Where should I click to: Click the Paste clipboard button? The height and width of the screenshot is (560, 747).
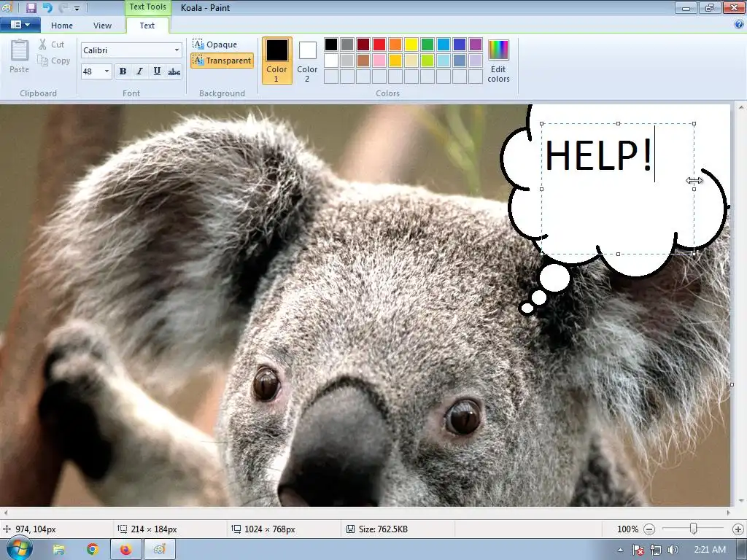[20, 57]
